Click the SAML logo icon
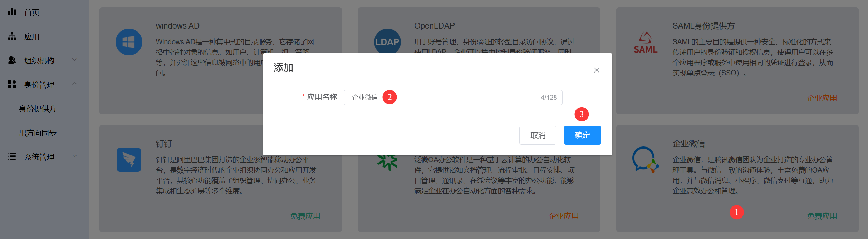The image size is (868, 239). (x=646, y=43)
